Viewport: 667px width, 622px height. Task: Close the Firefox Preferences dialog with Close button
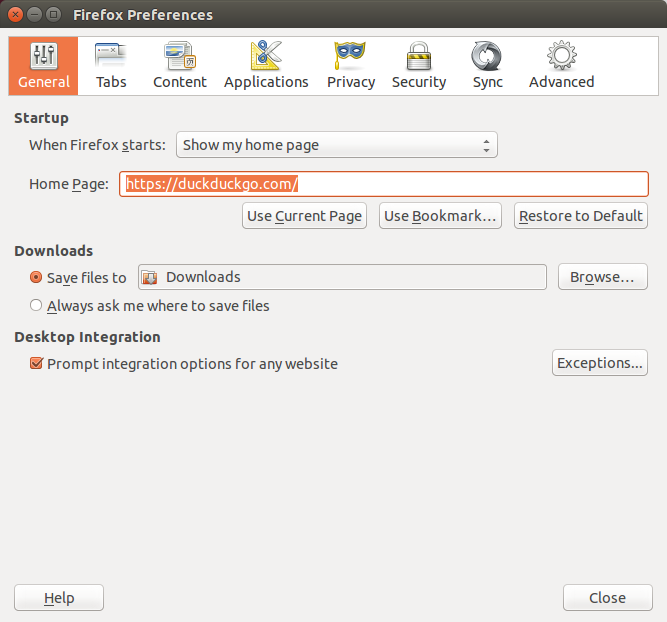pyautogui.click(x=607, y=597)
